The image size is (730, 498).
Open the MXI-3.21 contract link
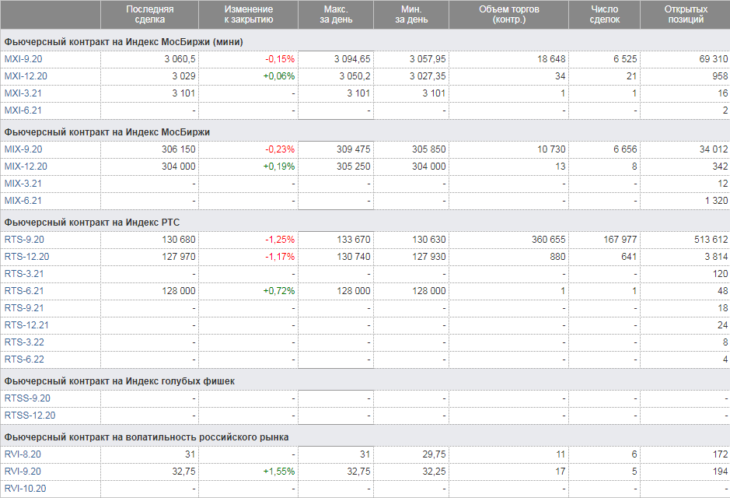coord(23,94)
